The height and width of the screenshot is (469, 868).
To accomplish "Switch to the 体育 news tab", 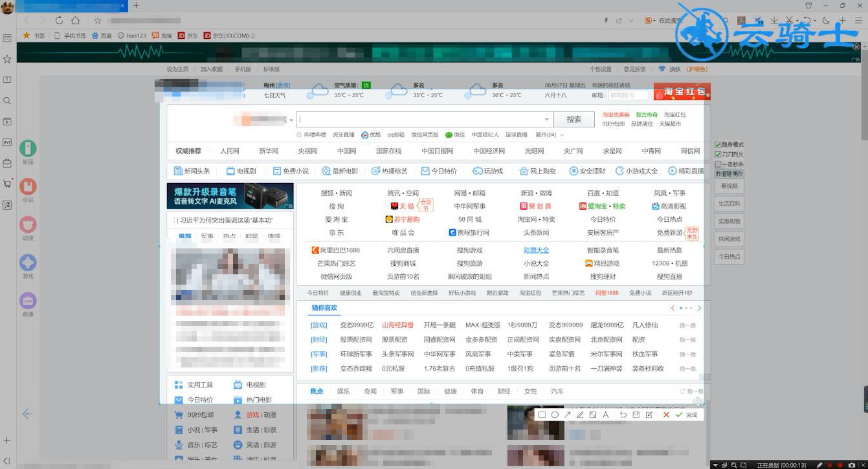I will (477, 391).
